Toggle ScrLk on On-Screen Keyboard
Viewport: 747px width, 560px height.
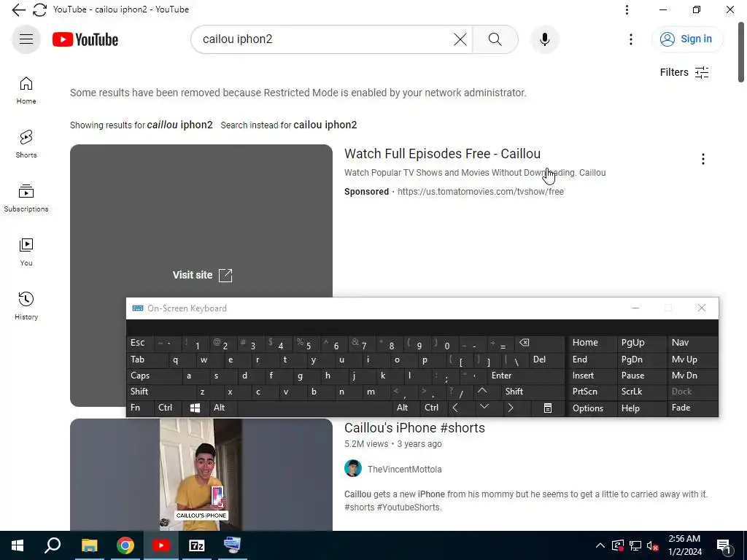pyautogui.click(x=642, y=392)
